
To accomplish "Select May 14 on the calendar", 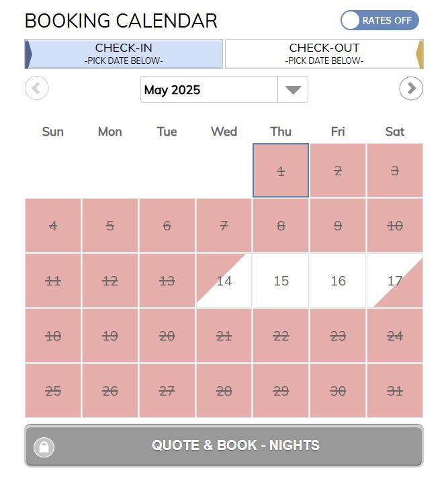I will [x=224, y=281].
